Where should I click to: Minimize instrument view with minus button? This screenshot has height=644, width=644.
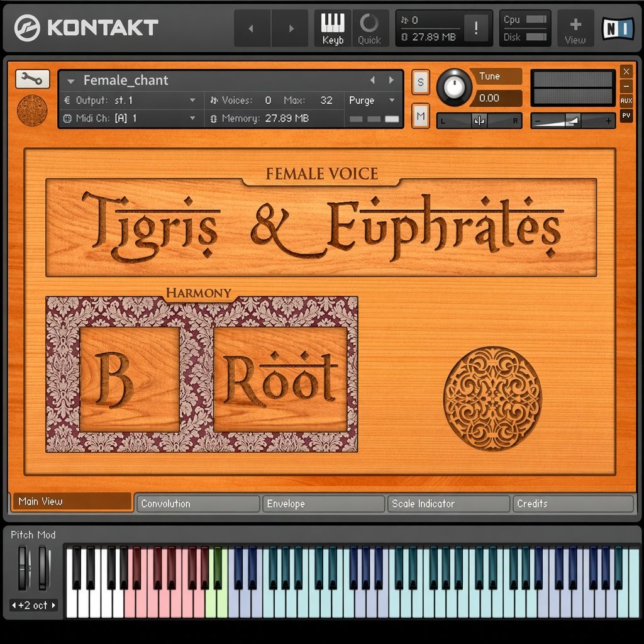pos(626,86)
